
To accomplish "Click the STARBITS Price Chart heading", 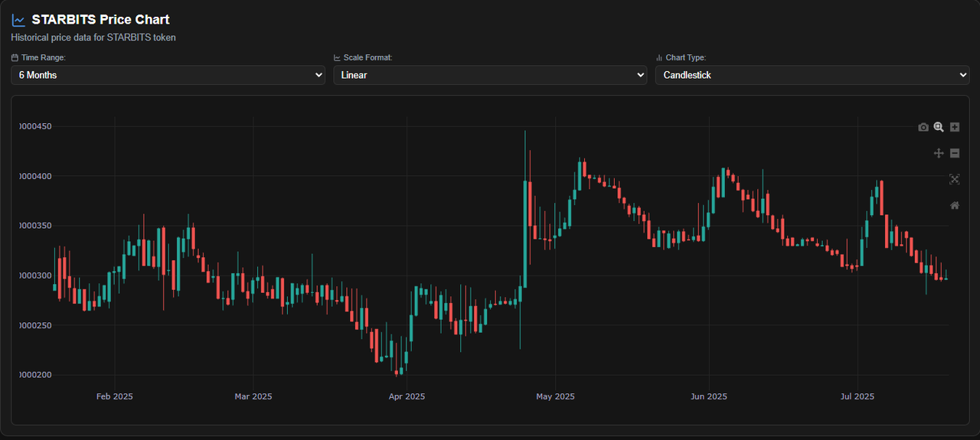I will (x=100, y=20).
